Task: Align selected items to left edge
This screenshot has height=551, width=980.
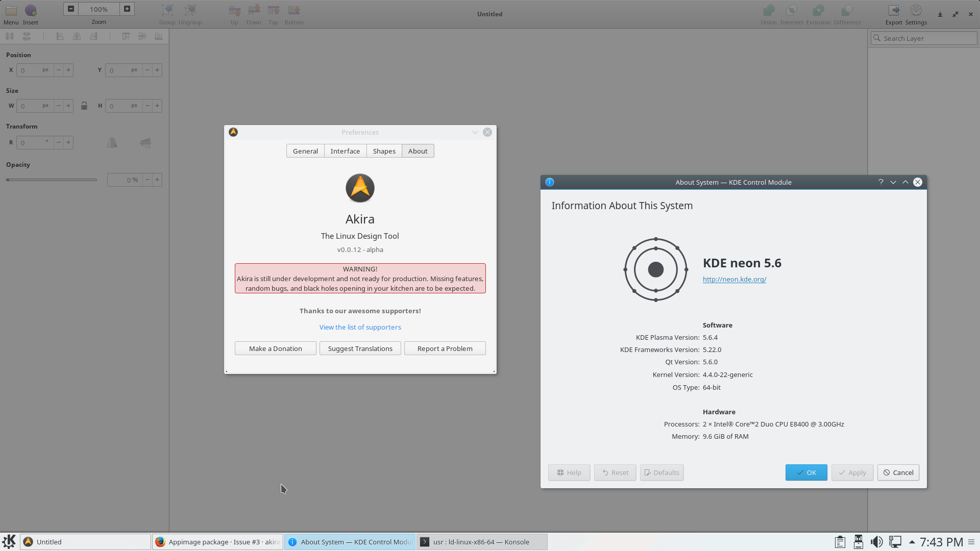Action: [x=60, y=36]
